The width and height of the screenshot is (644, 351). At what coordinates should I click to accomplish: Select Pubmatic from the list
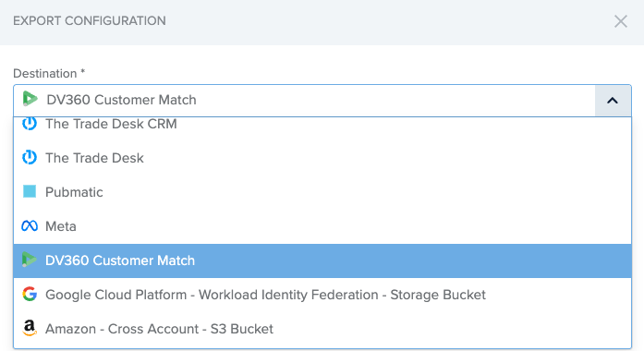pos(322,192)
